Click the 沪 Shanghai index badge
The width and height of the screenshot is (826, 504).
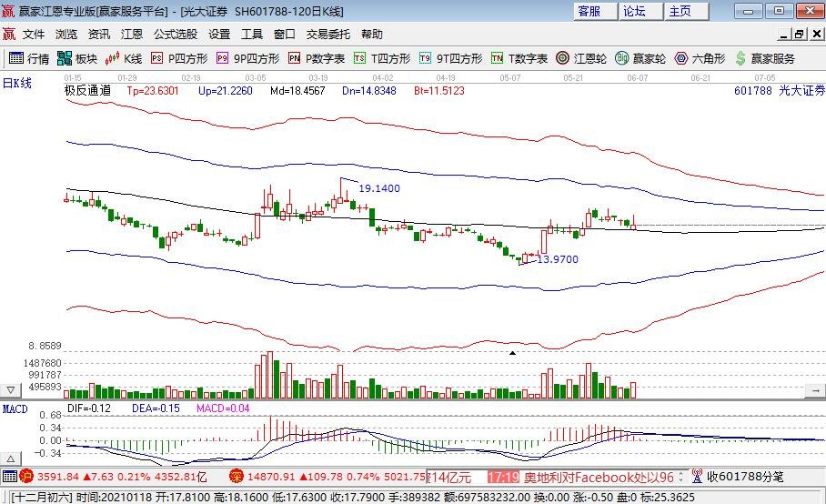[x=25, y=477]
